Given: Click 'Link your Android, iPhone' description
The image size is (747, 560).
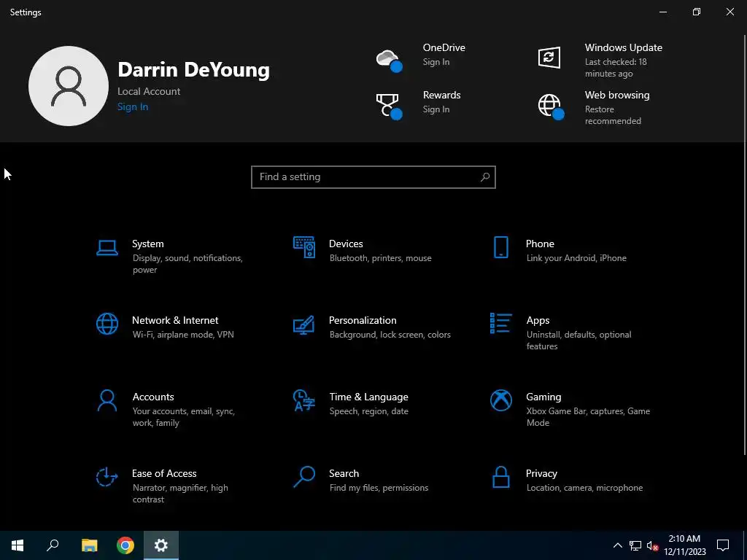Looking at the screenshot, I should point(576,258).
